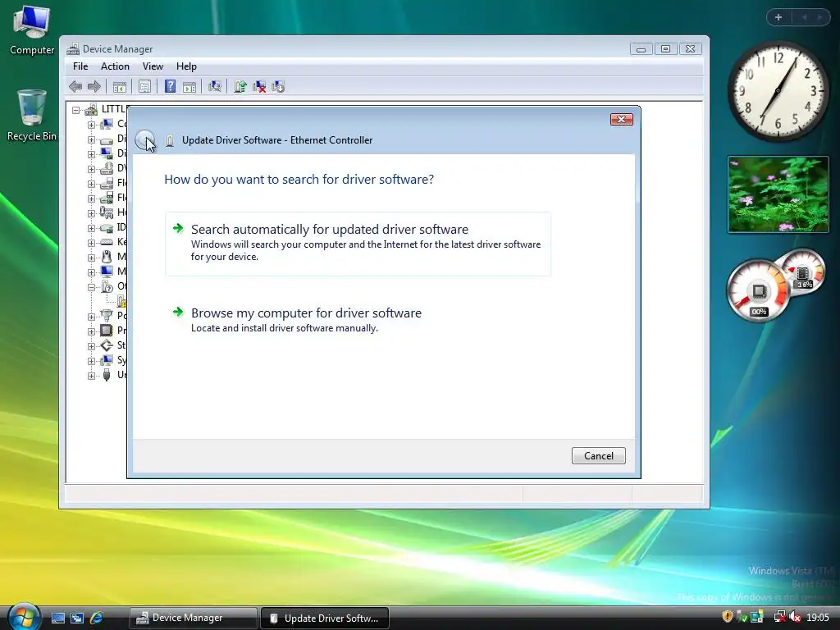This screenshot has width=840, height=630.
Task: Click the security shield tray icon
Action: pos(727,617)
